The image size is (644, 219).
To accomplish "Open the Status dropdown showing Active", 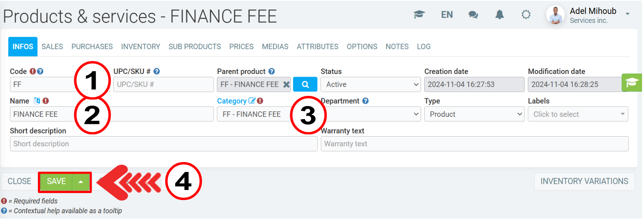I will pyautogui.click(x=370, y=84).
